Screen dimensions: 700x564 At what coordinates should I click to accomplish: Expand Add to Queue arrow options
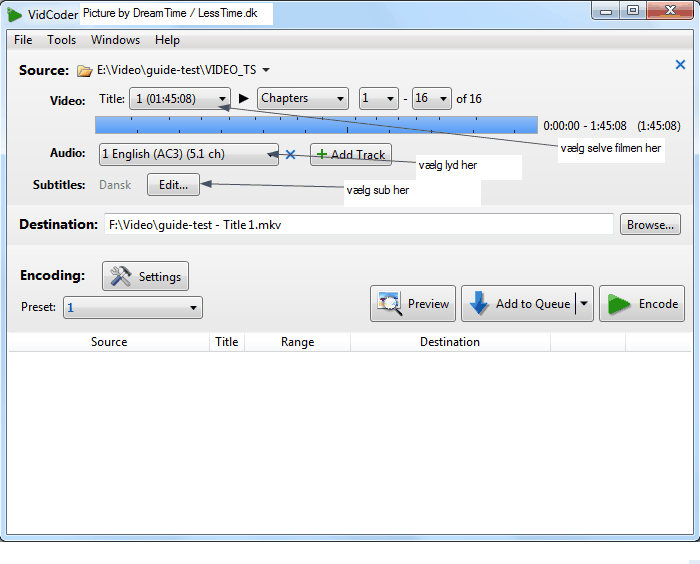[584, 304]
